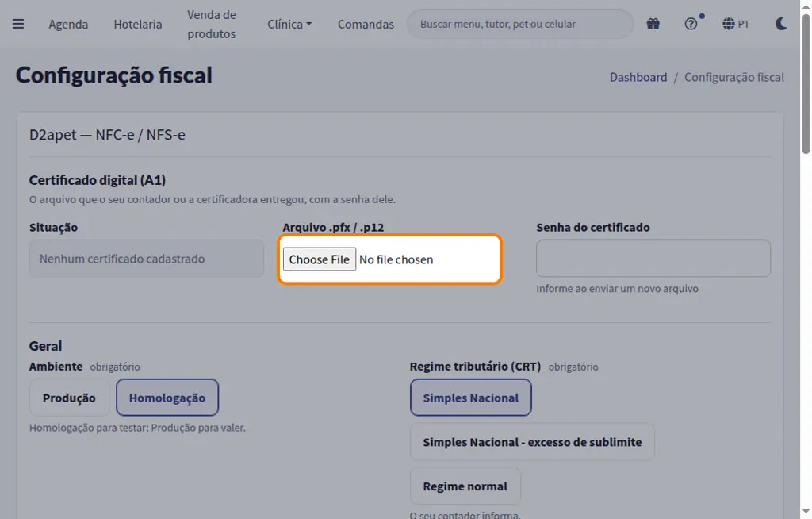The height and width of the screenshot is (519, 812).
Task: Focus the Senha do certificado field
Action: click(x=653, y=258)
